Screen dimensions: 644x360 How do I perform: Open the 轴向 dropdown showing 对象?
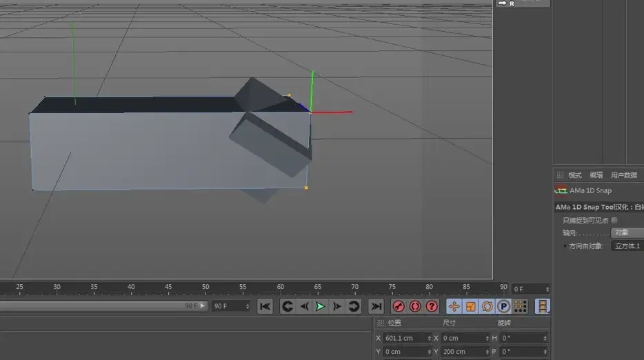click(627, 232)
